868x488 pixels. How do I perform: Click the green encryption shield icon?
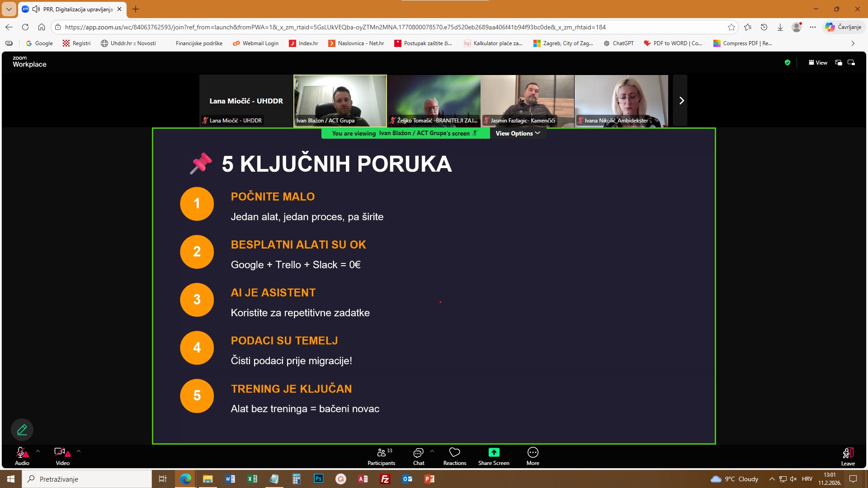pos(788,63)
